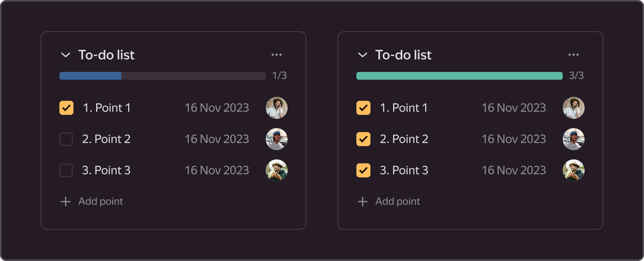Collapse the left to-do list with the chevron

66,55
